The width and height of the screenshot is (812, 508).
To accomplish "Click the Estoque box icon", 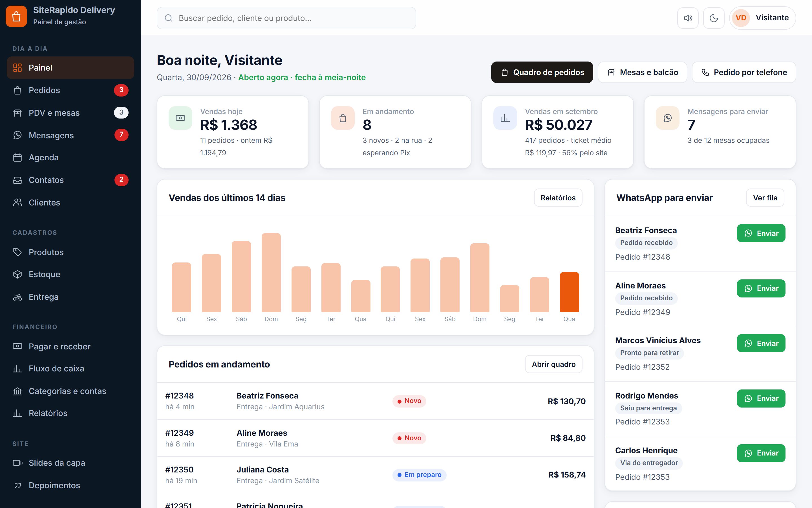I will click(x=17, y=275).
